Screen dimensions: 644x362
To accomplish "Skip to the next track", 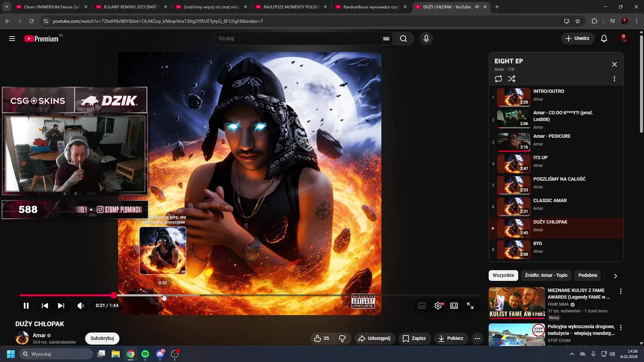I will click(x=61, y=305).
